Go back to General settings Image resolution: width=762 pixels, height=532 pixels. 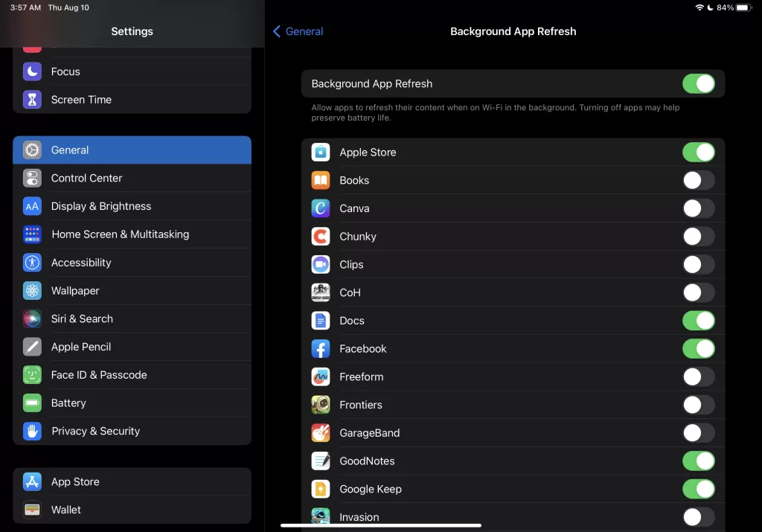(x=298, y=31)
